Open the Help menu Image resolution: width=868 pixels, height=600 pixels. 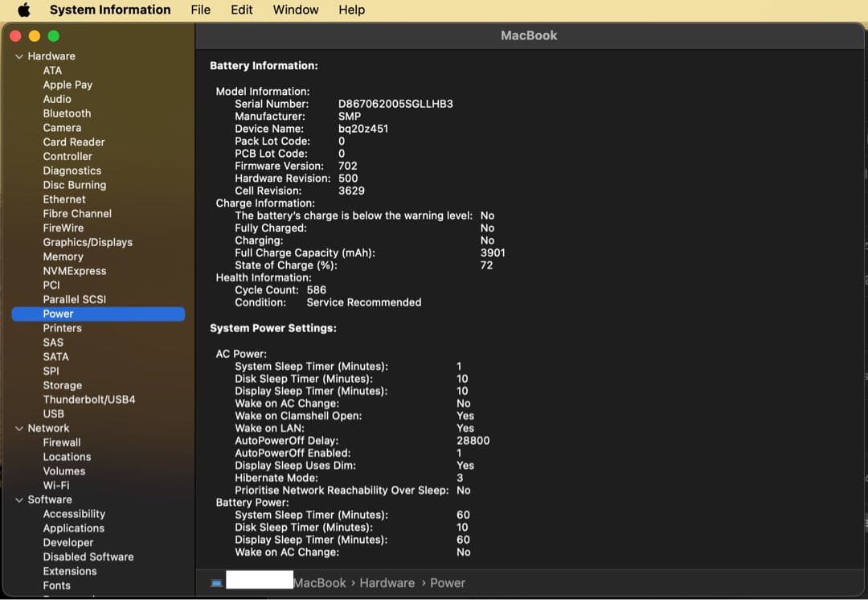pos(351,10)
